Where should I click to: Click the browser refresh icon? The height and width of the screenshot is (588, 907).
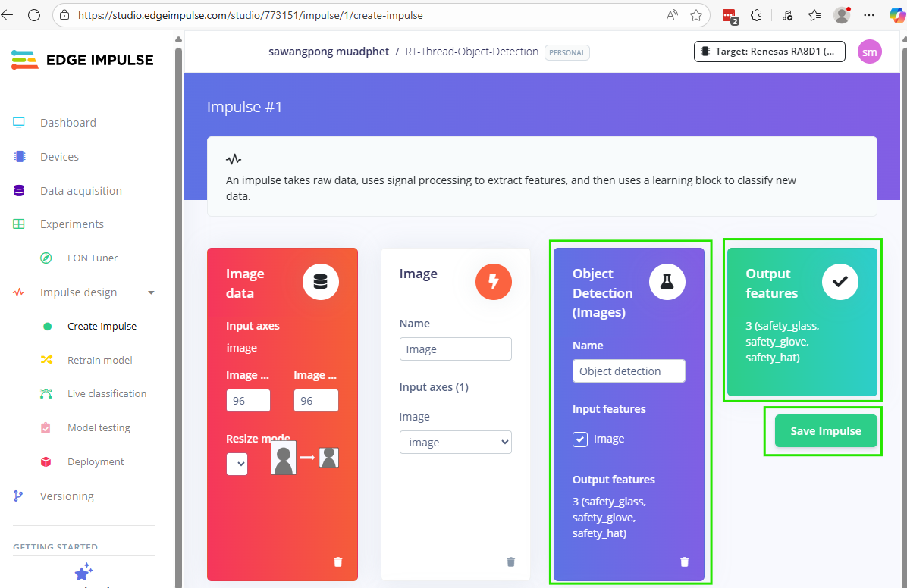coord(34,15)
